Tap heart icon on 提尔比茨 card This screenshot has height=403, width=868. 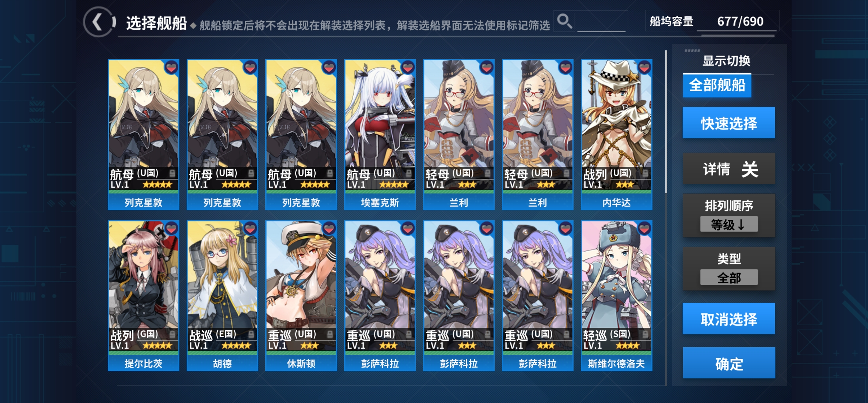(171, 229)
